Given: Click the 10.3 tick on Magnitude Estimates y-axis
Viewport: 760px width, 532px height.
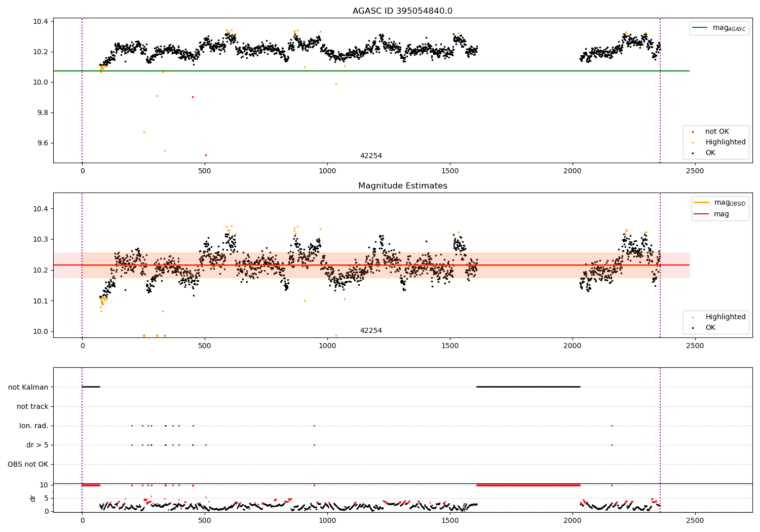Looking at the screenshot, I should (41, 239).
